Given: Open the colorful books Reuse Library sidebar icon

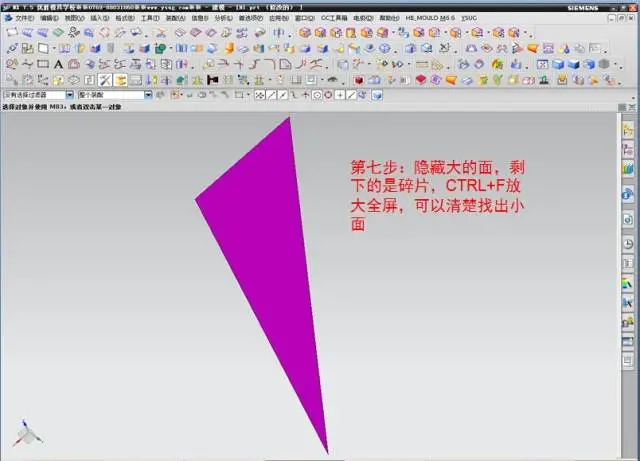Looking at the screenshot, I should (627, 168).
